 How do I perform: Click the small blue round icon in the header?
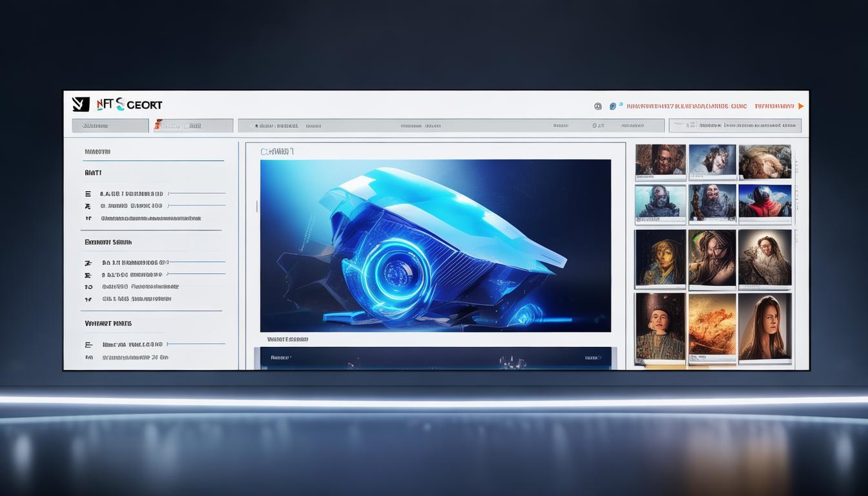point(613,105)
